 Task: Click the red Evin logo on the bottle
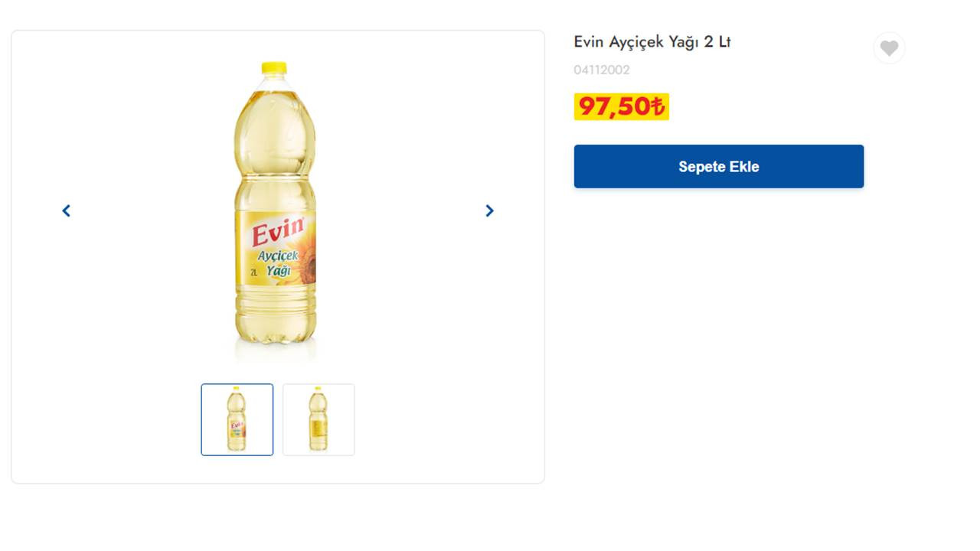coord(278,230)
